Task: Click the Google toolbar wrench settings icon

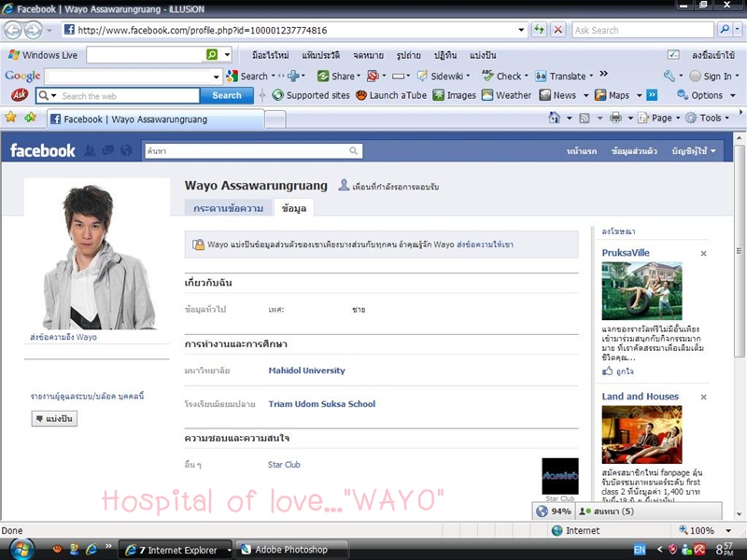Action: coord(669,76)
